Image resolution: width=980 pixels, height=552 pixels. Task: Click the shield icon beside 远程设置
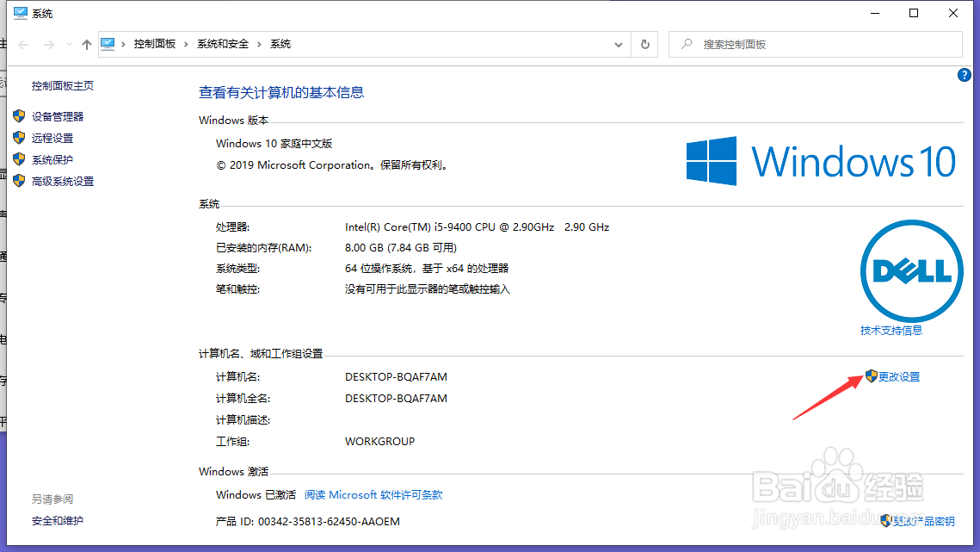pyautogui.click(x=19, y=137)
